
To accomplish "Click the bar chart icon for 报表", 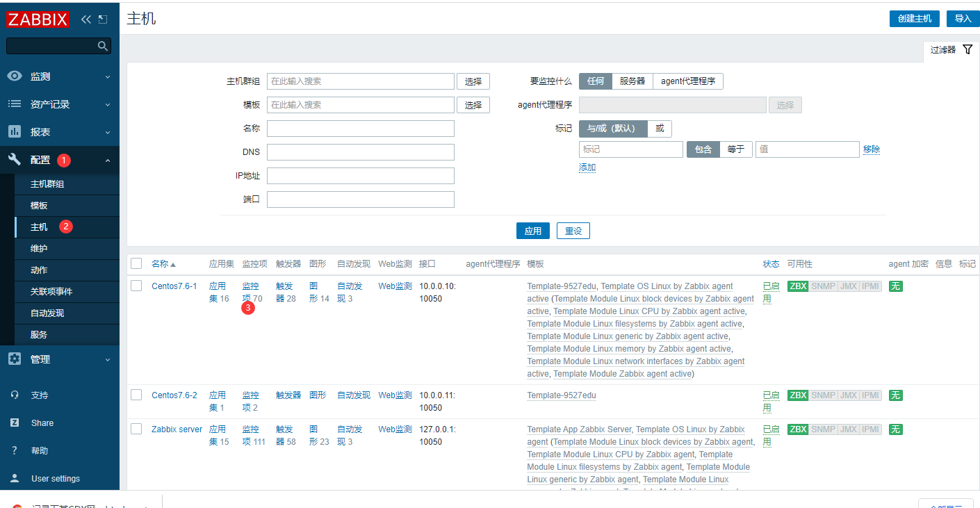I will [x=15, y=131].
